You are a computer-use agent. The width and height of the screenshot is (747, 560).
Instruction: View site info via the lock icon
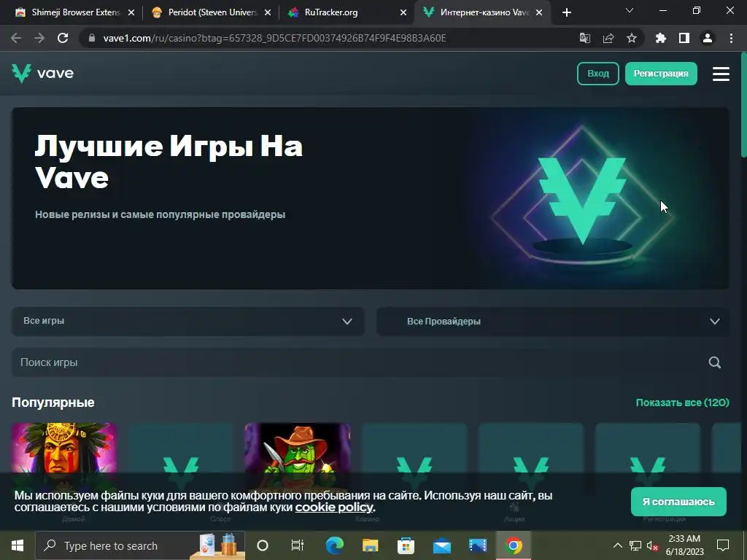pyautogui.click(x=92, y=38)
